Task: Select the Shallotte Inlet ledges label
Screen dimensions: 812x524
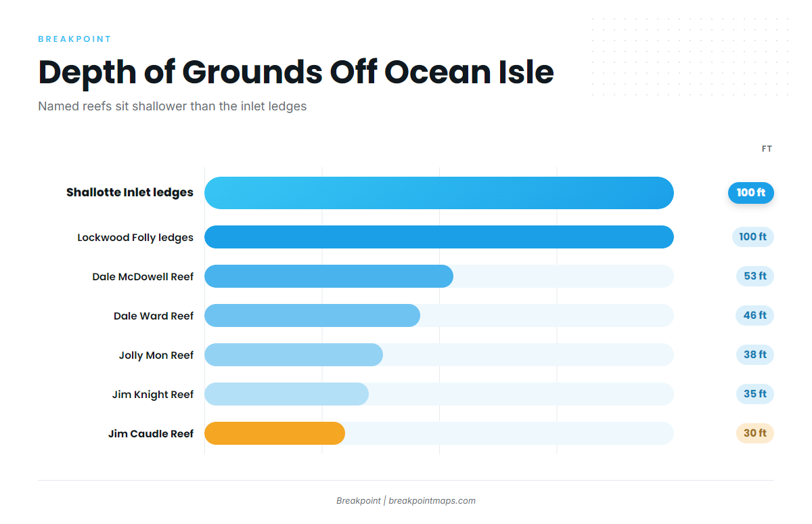Action: 130,193
